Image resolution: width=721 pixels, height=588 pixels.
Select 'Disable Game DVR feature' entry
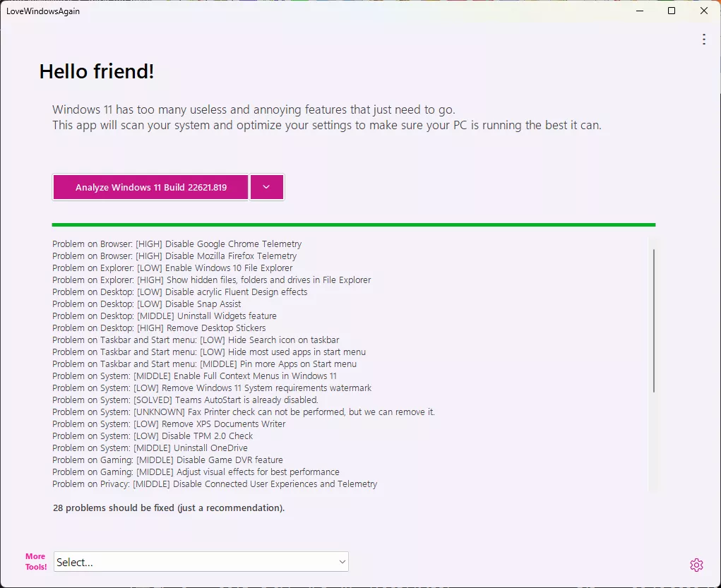pyautogui.click(x=167, y=460)
